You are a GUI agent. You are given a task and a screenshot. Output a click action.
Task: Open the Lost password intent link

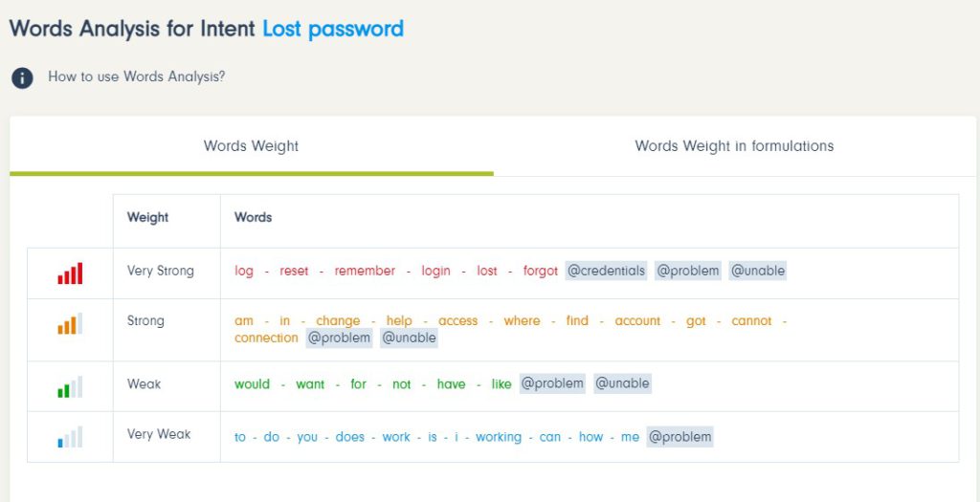point(333,29)
